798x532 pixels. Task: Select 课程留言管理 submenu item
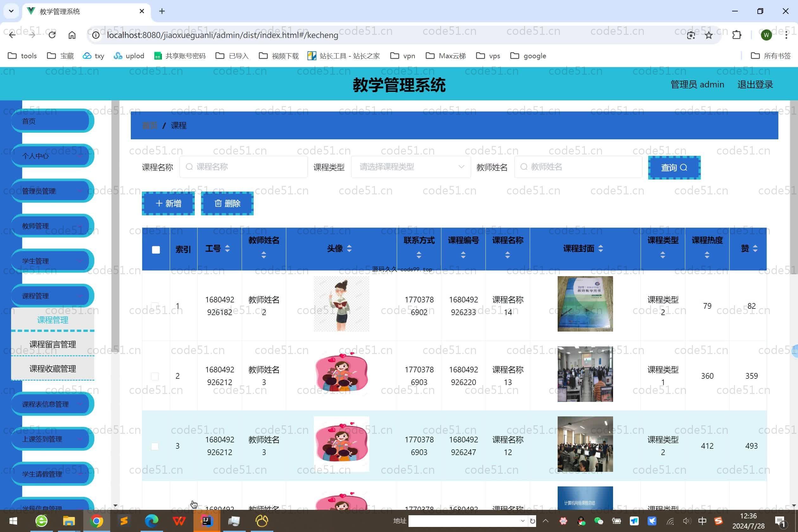(53, 344)
